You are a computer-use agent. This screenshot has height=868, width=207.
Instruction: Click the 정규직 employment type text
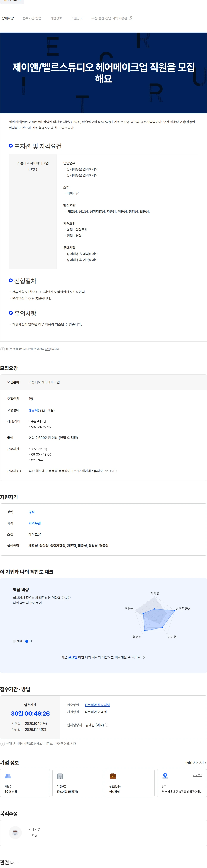33,410
